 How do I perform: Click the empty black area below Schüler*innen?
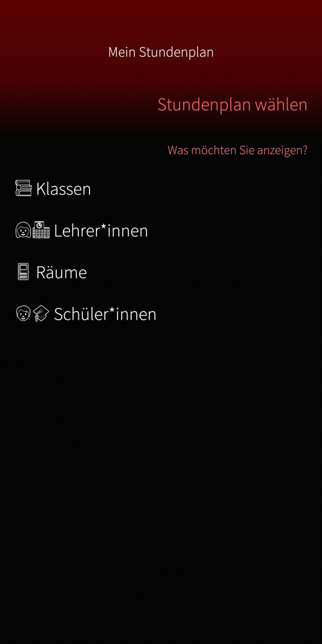161,483
